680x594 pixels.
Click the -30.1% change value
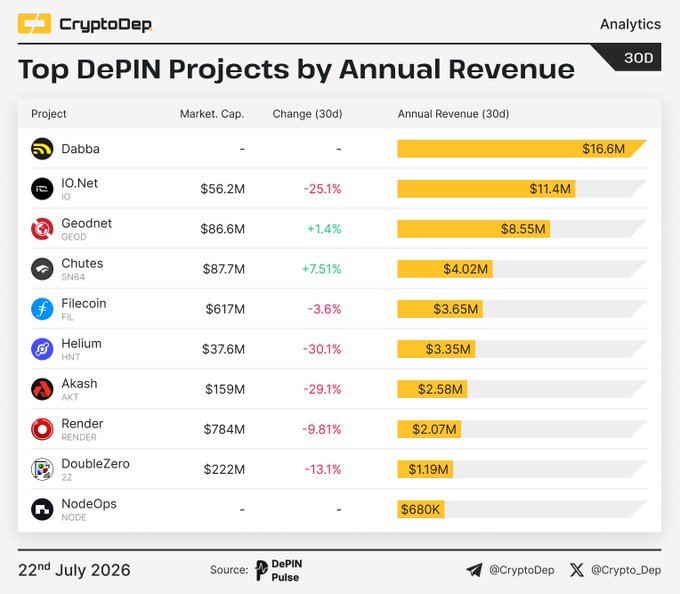pyautogui.click(x=322, y=349)
